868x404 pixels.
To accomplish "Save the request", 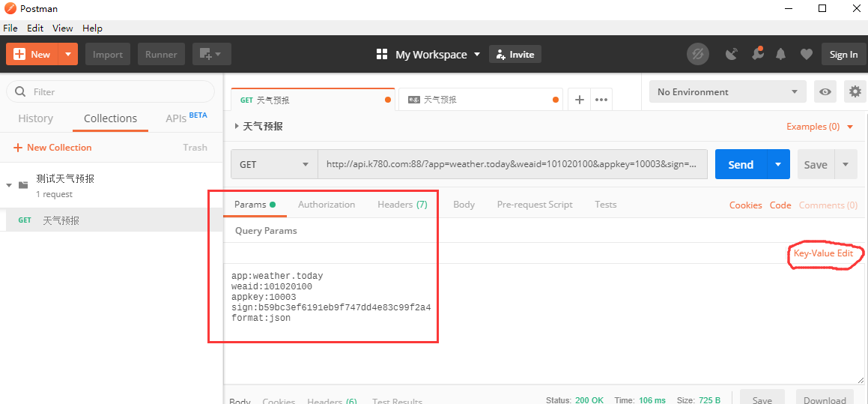I will tap(816, 165).
